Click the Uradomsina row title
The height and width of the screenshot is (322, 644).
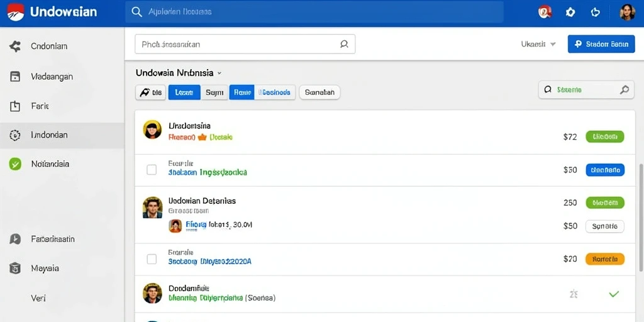(x=189, y=126)
